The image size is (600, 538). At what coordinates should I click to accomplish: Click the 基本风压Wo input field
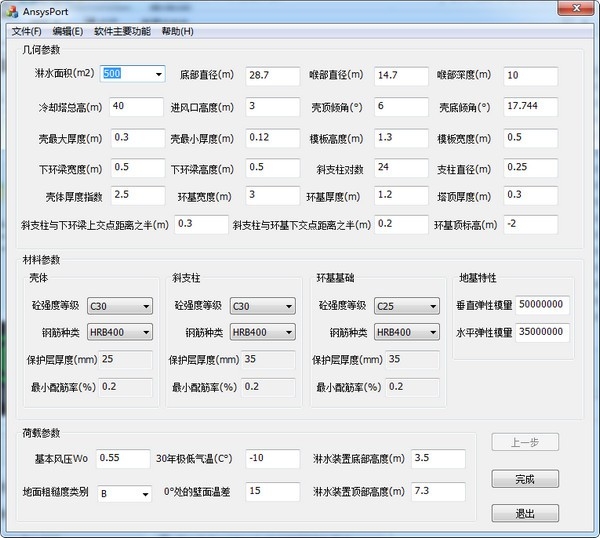(x=123, y=458)
